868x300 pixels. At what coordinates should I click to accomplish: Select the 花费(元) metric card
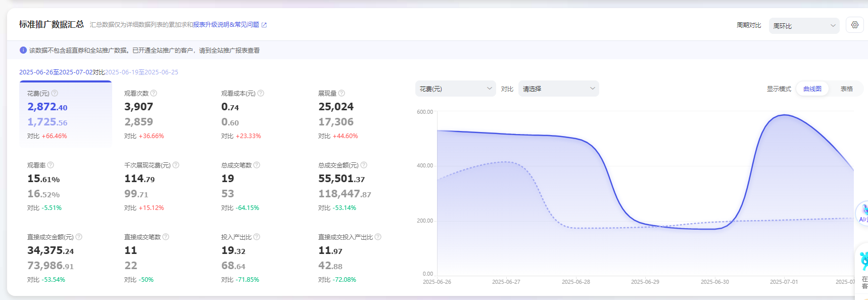pyautogui.click(x=66, y=115)
